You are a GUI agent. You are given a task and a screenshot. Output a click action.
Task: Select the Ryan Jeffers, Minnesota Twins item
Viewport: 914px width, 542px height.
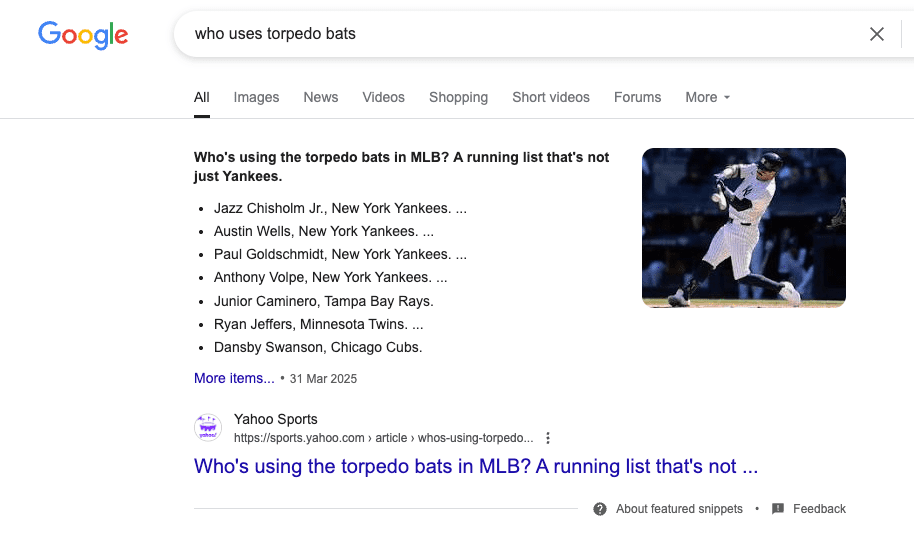click(x=318, y=324)
